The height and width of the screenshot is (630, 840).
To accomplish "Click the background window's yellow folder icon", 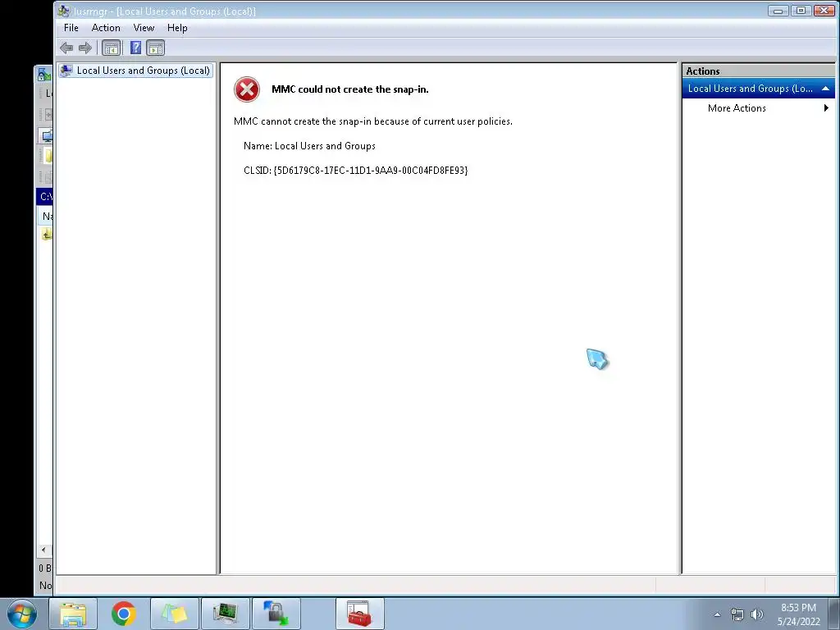I will click(x=48, y=156).
